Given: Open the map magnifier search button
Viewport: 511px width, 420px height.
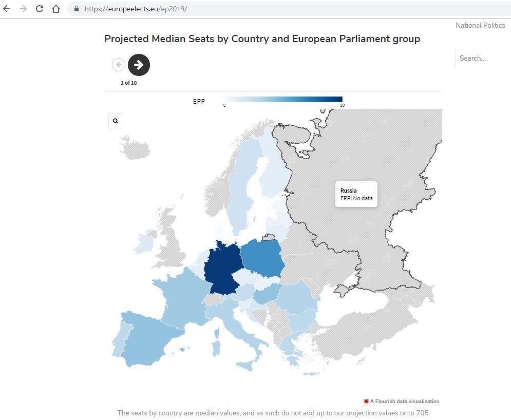Looking at the screenshot, I should coord(116,121).
